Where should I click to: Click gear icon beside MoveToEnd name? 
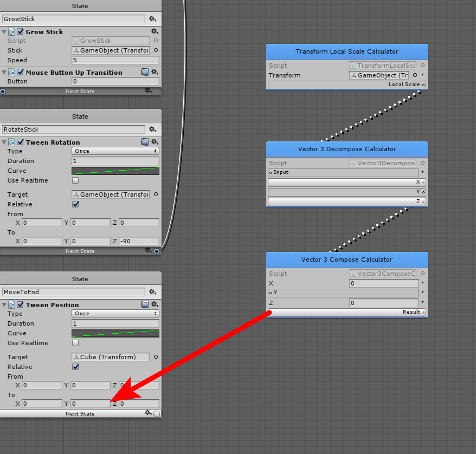click(x=154, y=292)
